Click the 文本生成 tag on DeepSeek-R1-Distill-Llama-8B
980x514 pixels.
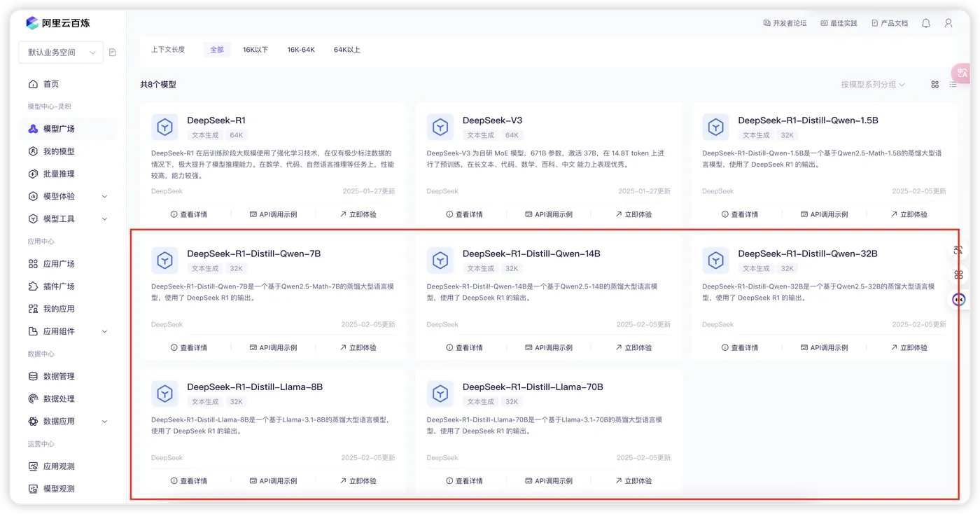pos(205,402)
